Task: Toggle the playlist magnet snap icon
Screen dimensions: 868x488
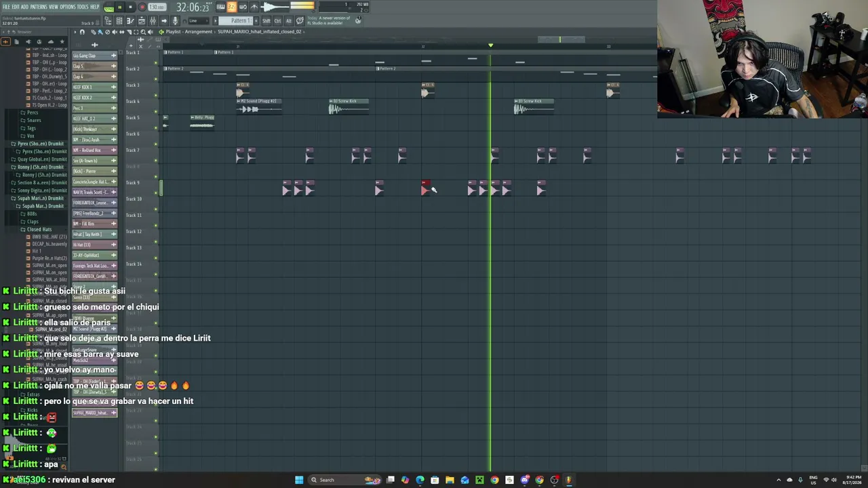Action: click(x=83, y=32)
